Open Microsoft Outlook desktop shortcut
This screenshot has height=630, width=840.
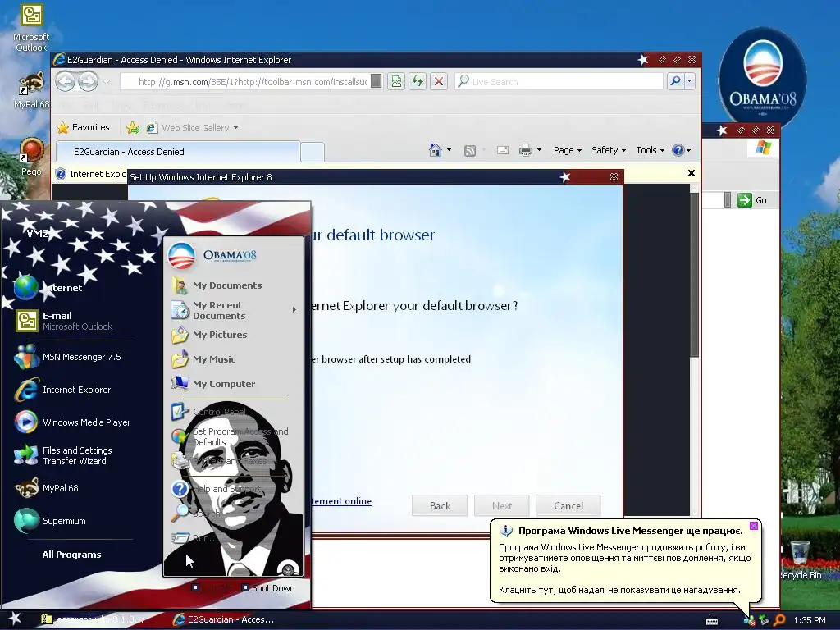[31, 28]
